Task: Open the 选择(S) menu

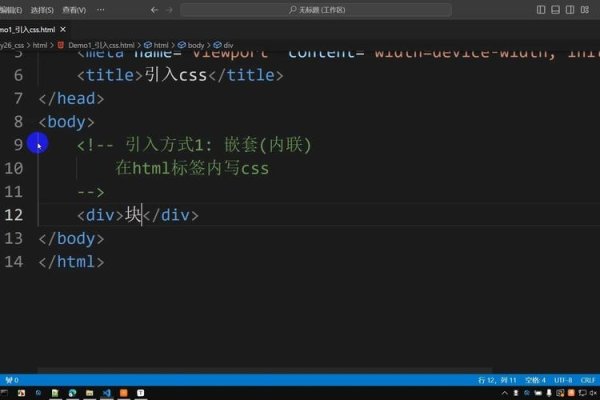Action: point(41,10)
